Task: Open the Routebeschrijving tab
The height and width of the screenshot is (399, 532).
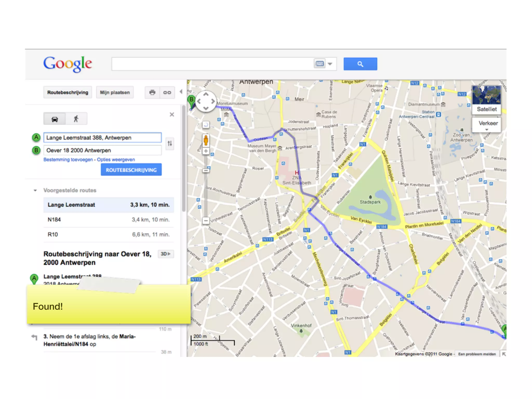Action: [x=68, y=92]
